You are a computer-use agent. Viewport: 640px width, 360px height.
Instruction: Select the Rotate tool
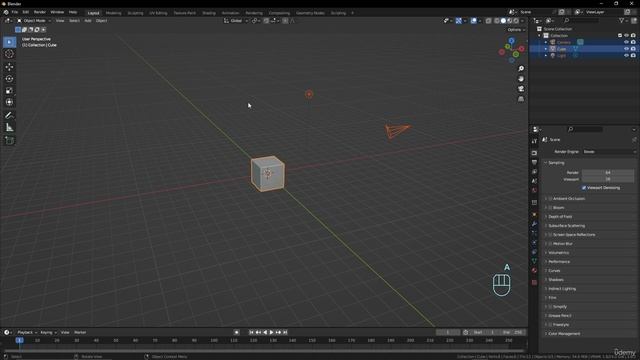click(x=9, y=78)
